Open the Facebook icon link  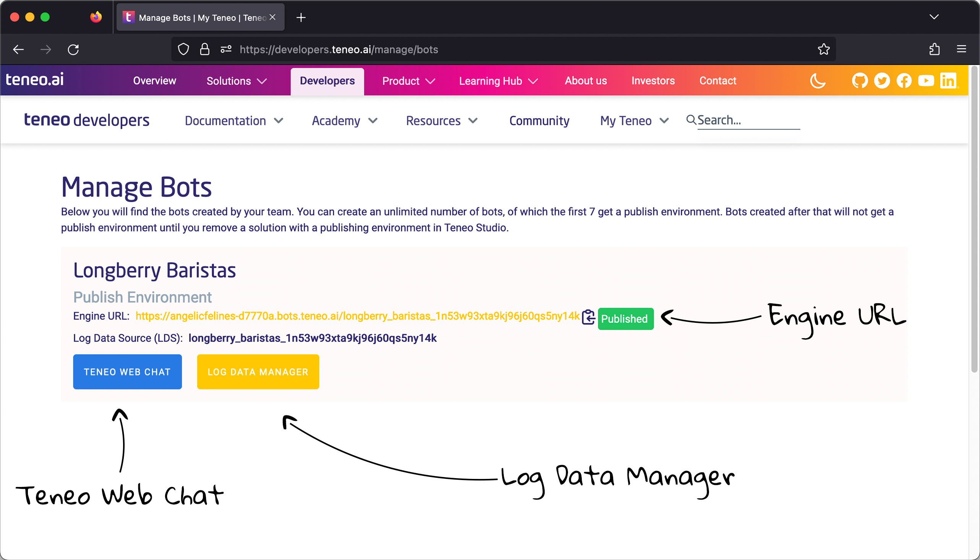pos(904,81)
